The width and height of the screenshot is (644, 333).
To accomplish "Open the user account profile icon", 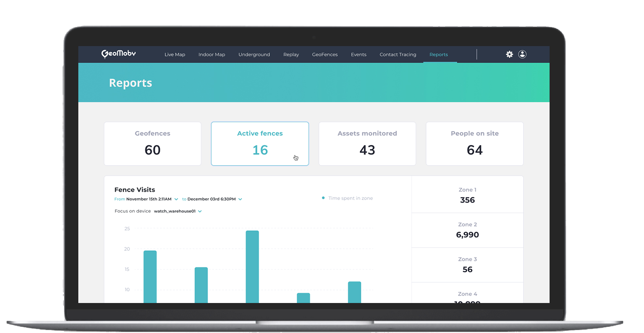I will coord(522,54).
